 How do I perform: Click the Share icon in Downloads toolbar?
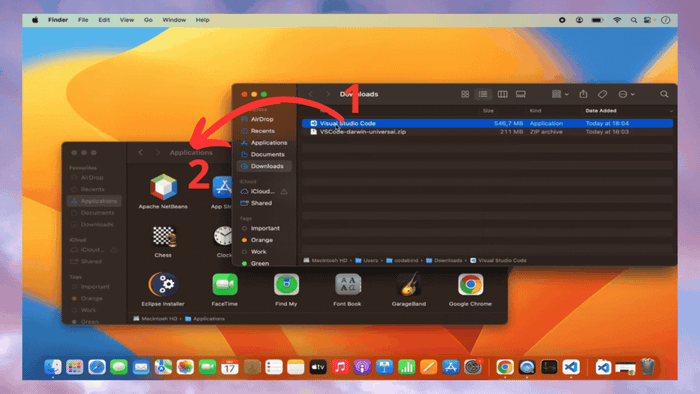pos(583,94)
